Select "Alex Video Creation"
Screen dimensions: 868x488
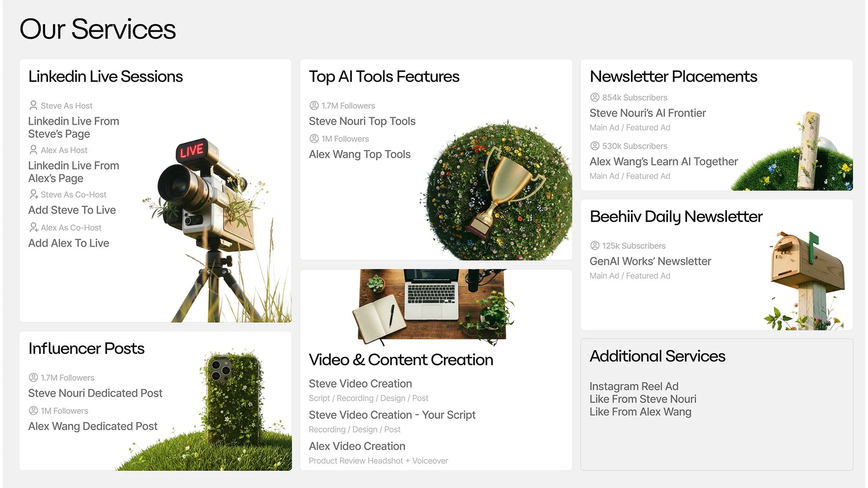point(357,446)
